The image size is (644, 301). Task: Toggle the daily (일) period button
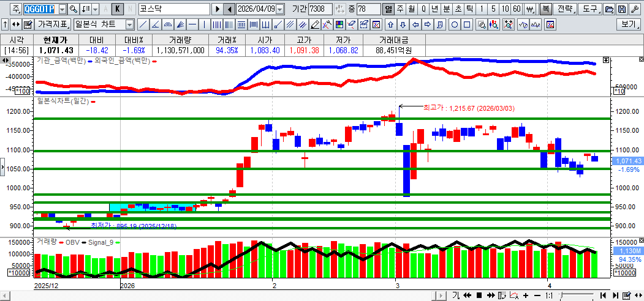pyautogui.click(x=388, y=9)
